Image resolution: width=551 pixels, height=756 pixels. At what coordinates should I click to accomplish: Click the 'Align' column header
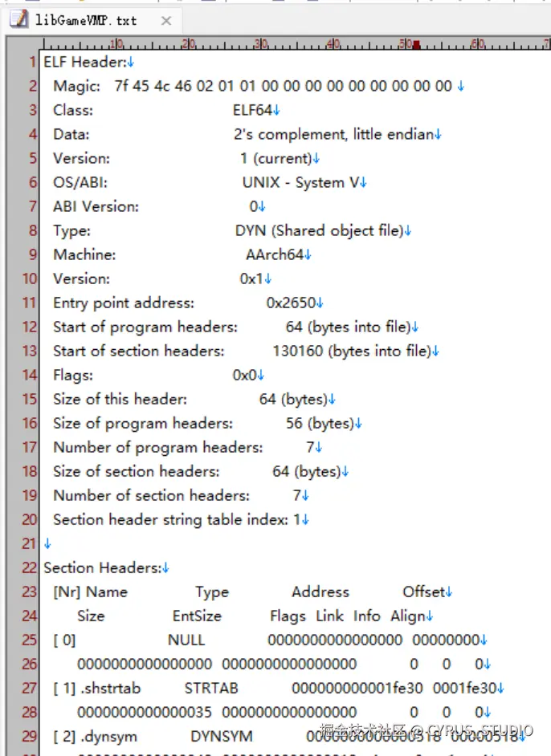point(408,616)
